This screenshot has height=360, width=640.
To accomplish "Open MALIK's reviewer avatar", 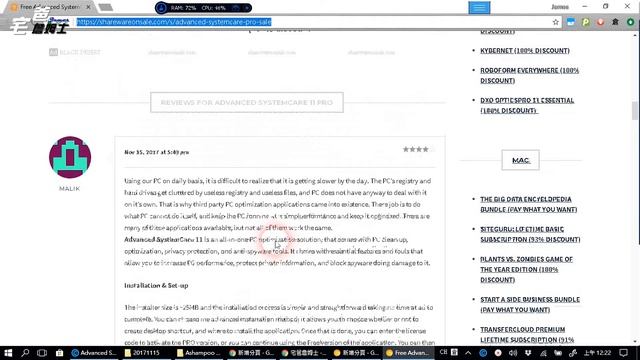I will (70, 157).
